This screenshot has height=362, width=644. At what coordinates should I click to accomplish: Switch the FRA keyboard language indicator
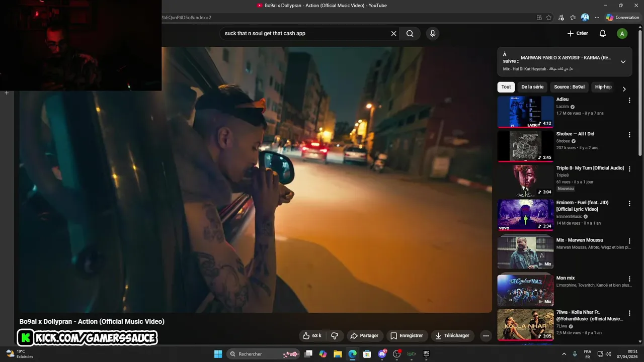588,354
